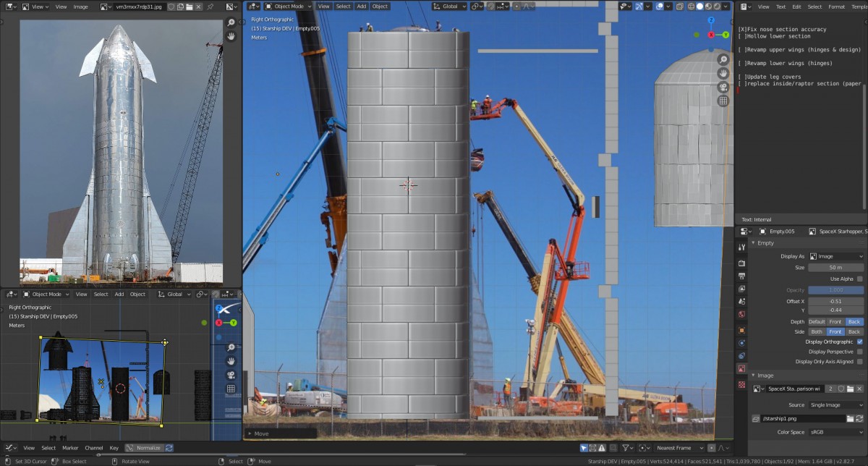Image resolution: width=868 pixels, height=466 pixels.
Task: Open the Display As dropdown
Action: tap(836, 256)
